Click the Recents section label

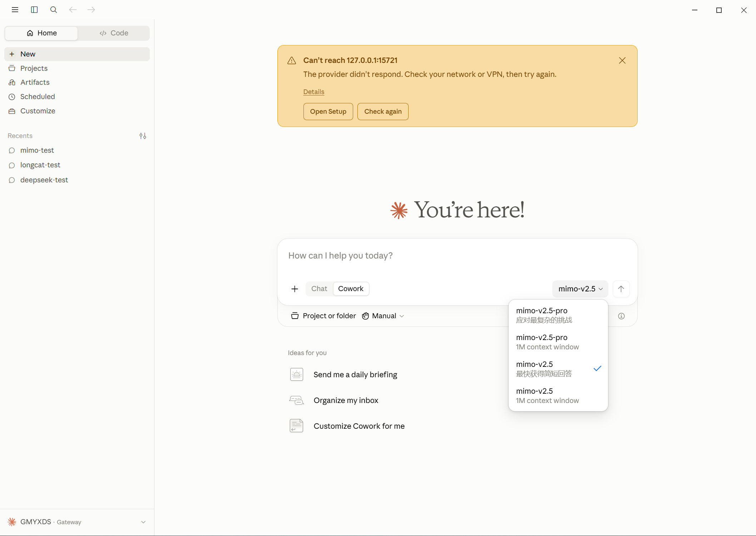[20, 136]
